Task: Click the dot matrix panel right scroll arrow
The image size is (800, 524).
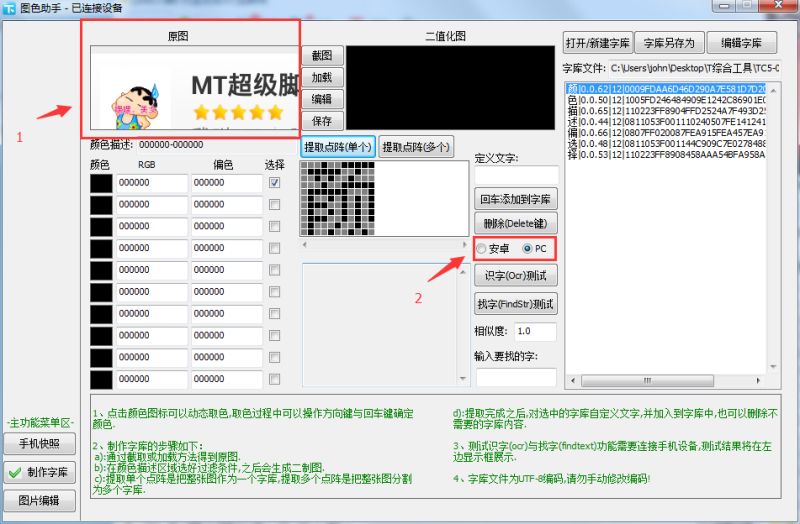Action: pos(464,245)
